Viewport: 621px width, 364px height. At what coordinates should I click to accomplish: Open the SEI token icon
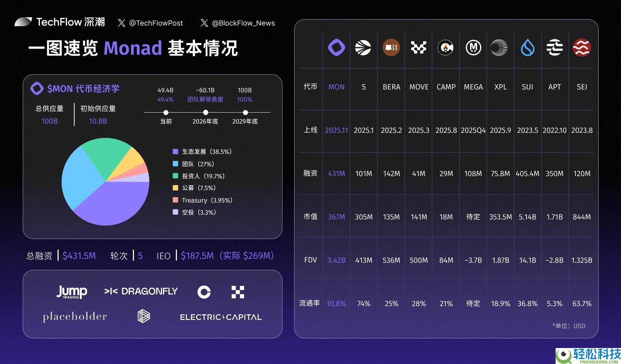click(x=582, y=47)
